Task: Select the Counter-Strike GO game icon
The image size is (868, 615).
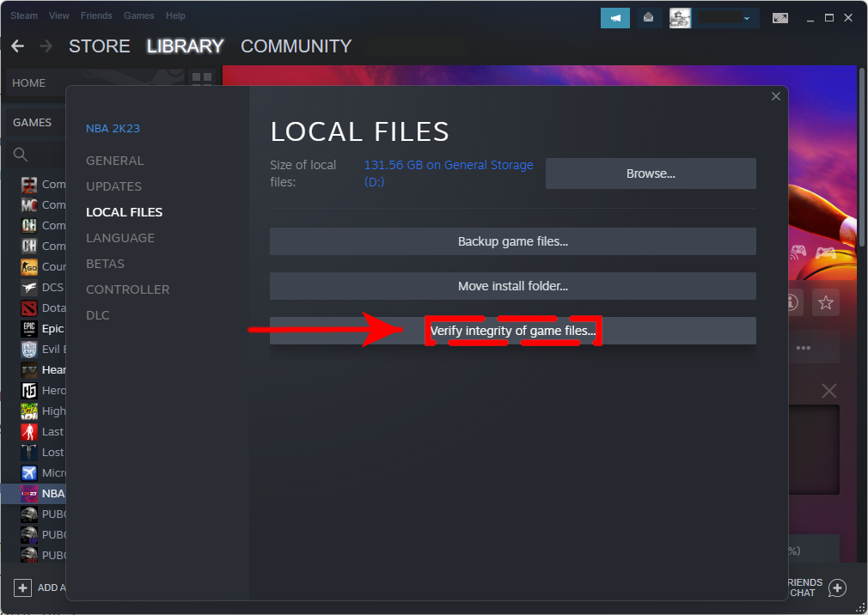Action: coord(28,266)
